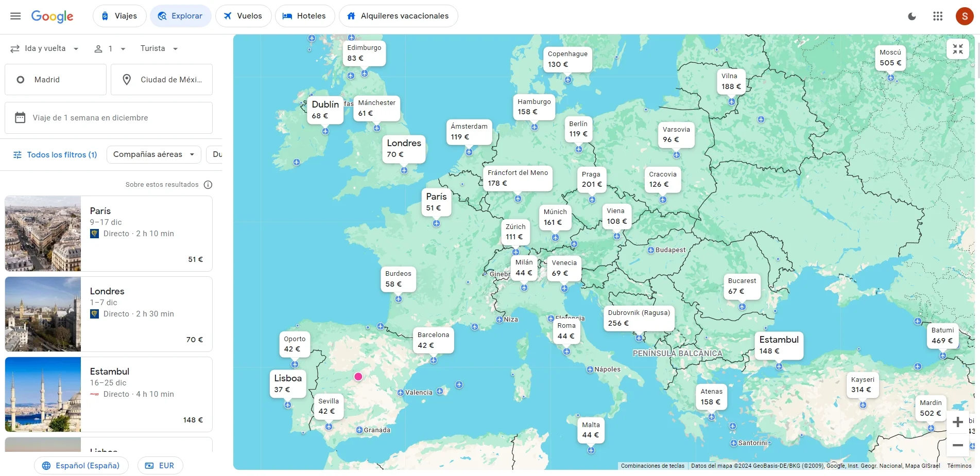Click the pink Madrid origin marker
The height and width of the screenshot is (476, 980).
coord(358,377)
